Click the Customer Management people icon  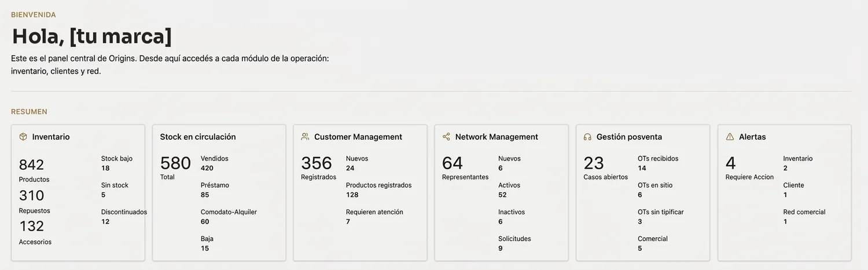(305, 137)
